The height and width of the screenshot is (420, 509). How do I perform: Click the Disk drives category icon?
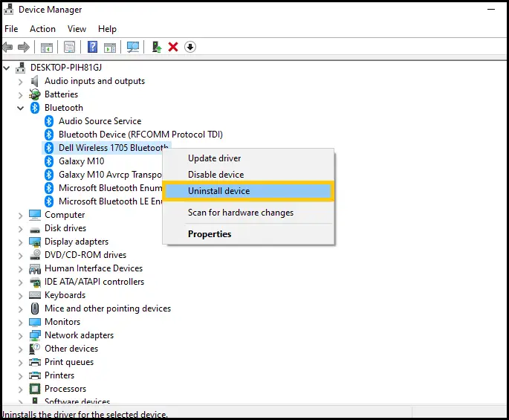pyautogui.click(x=35, y=230)
